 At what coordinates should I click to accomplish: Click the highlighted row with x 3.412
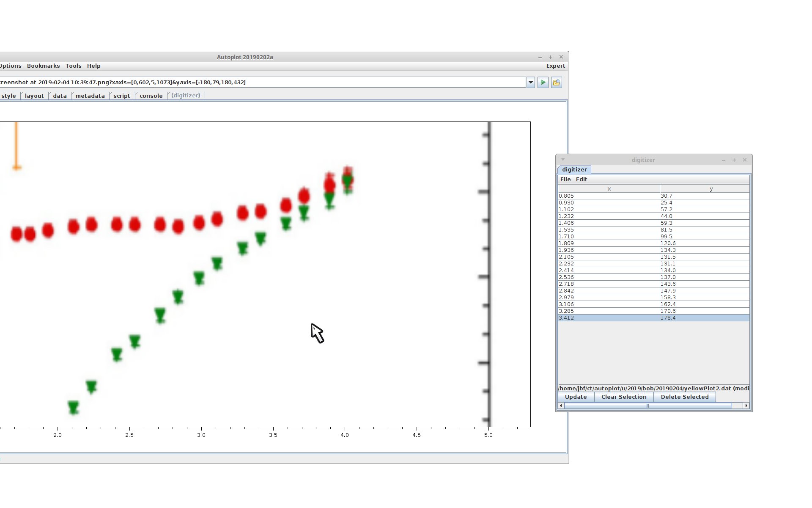pos(654,318)
